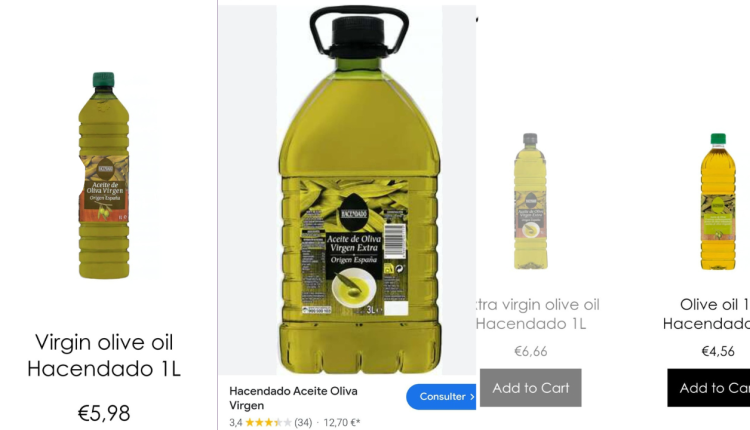Click the €6,66 price
The height and width of the screenshot is (430, 750).
pyautogui.click(x=530, y=352)
